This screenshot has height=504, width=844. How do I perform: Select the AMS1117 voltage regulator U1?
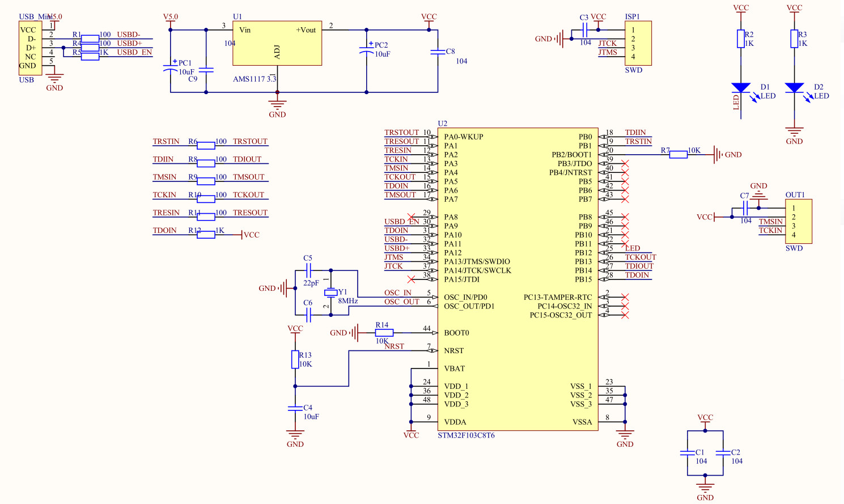277,43
